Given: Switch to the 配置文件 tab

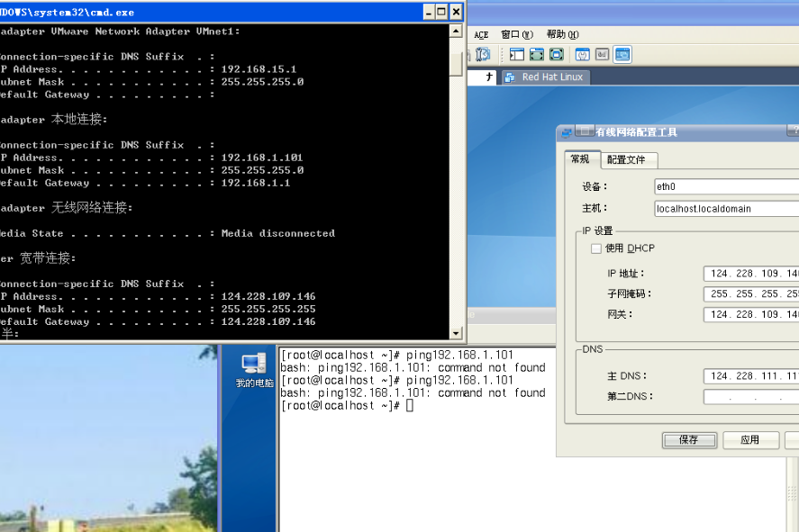Looking at the screenshot, I should [x=630, y=160].
